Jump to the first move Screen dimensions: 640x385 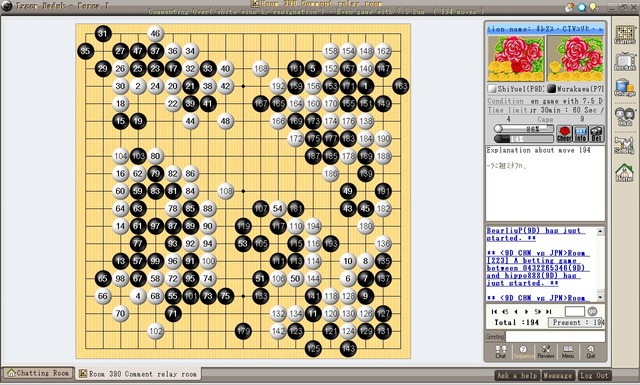[x=494, y=312]
